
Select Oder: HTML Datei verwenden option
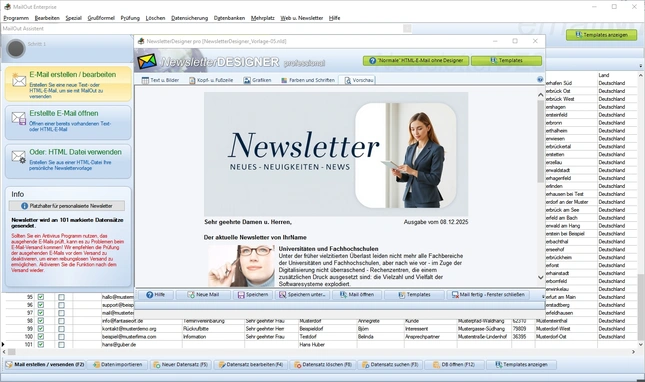68,161
